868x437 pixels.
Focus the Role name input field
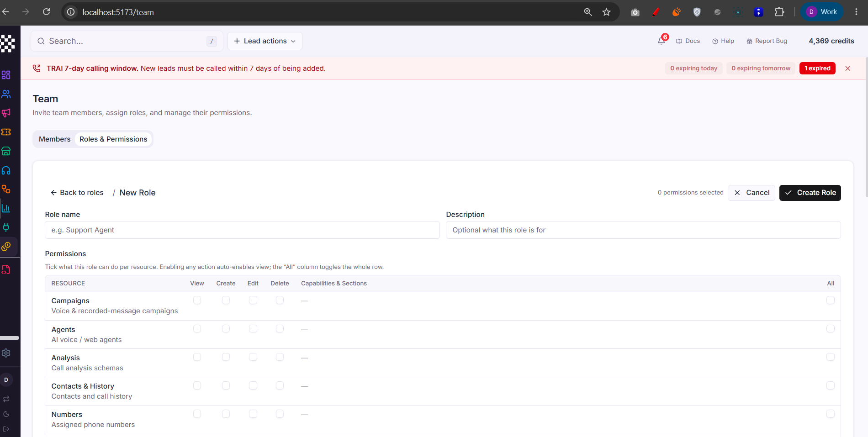click(x=242, y=230)
